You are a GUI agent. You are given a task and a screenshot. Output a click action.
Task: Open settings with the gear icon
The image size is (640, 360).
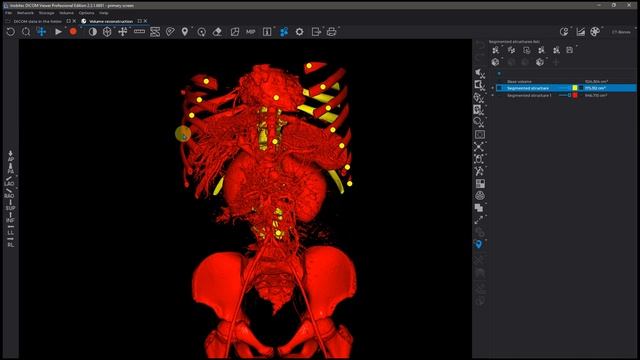[x=300, y=32]
